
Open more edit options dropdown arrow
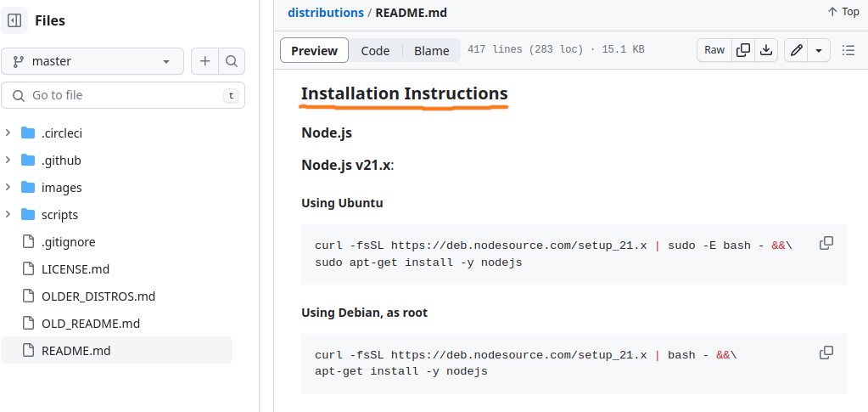click(819, 50)
